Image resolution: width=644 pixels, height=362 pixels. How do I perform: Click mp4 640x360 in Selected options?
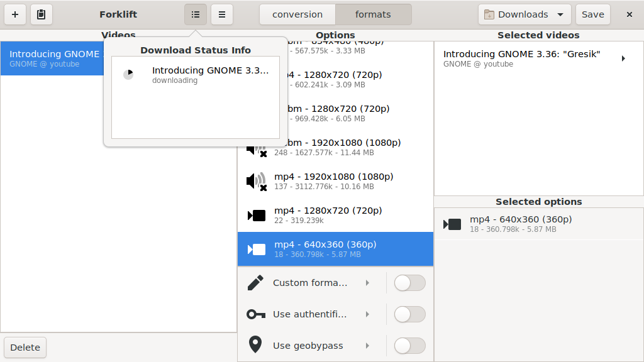pyautogui.click(x=538, y=224)
